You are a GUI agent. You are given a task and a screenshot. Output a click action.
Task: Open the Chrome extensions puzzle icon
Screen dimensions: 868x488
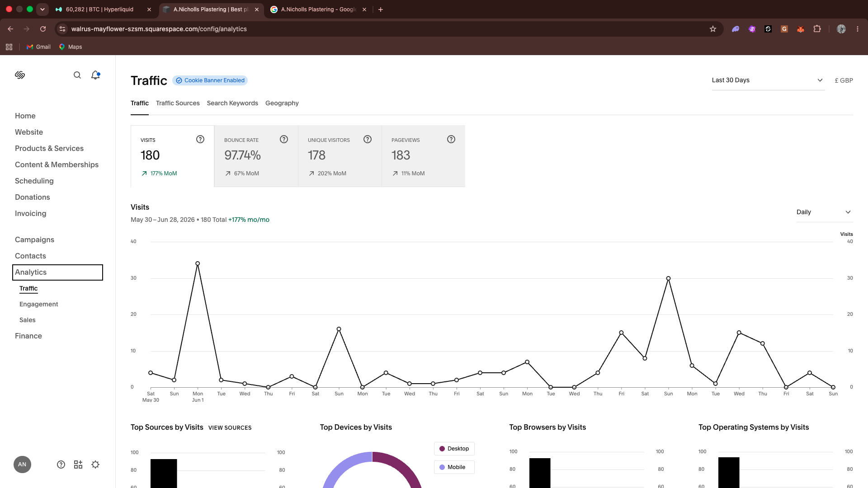point(817,29)
